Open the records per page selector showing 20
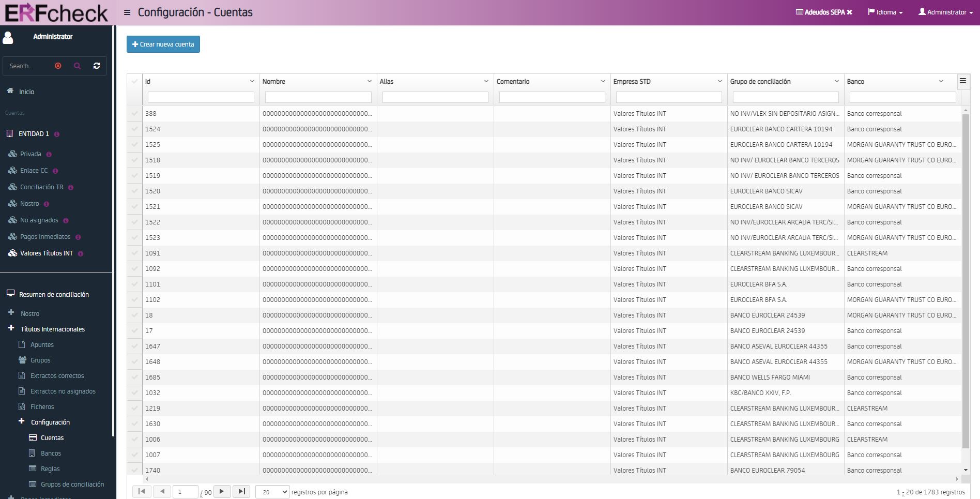 [272, 492]
